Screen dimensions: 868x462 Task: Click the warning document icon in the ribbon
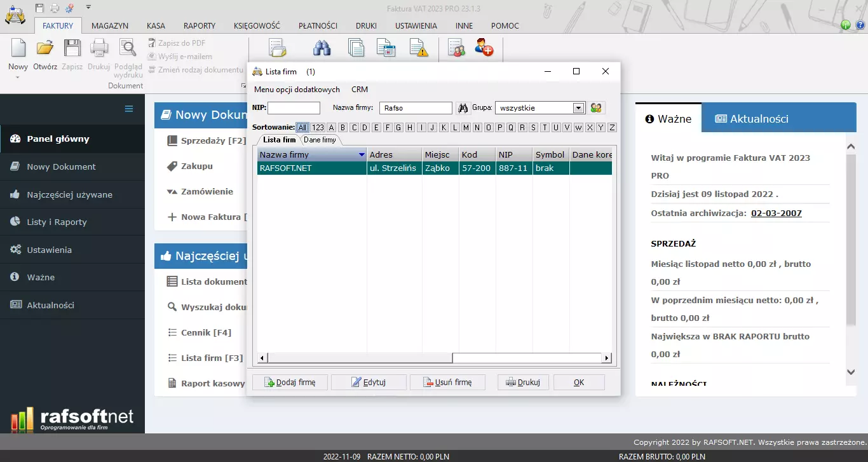pyautogui.click(x=418, y=48)
